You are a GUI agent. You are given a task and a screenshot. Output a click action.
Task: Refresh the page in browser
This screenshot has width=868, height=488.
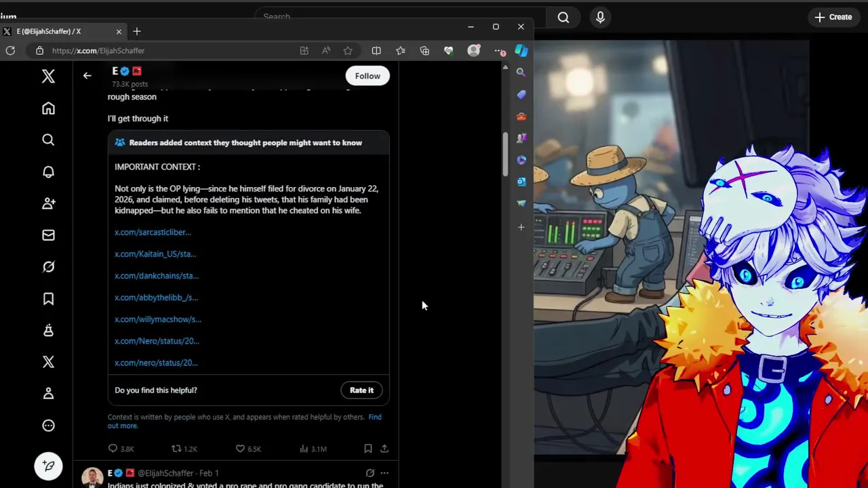[10, 51]
